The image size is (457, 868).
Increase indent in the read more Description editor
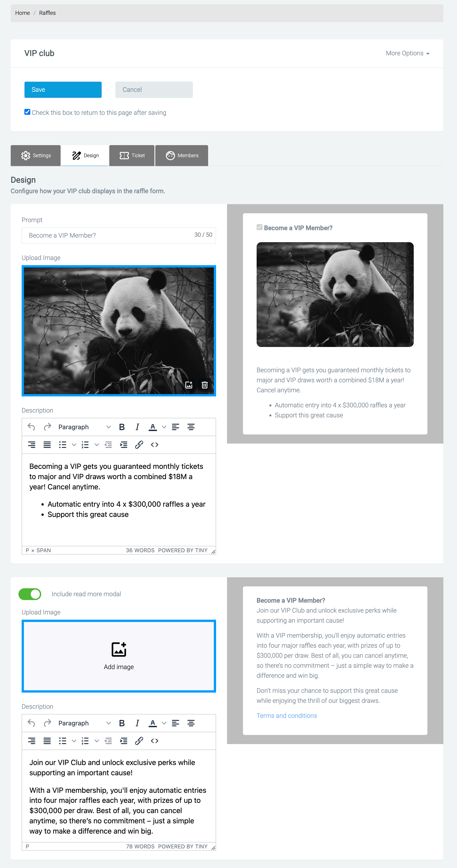point(124,741)
